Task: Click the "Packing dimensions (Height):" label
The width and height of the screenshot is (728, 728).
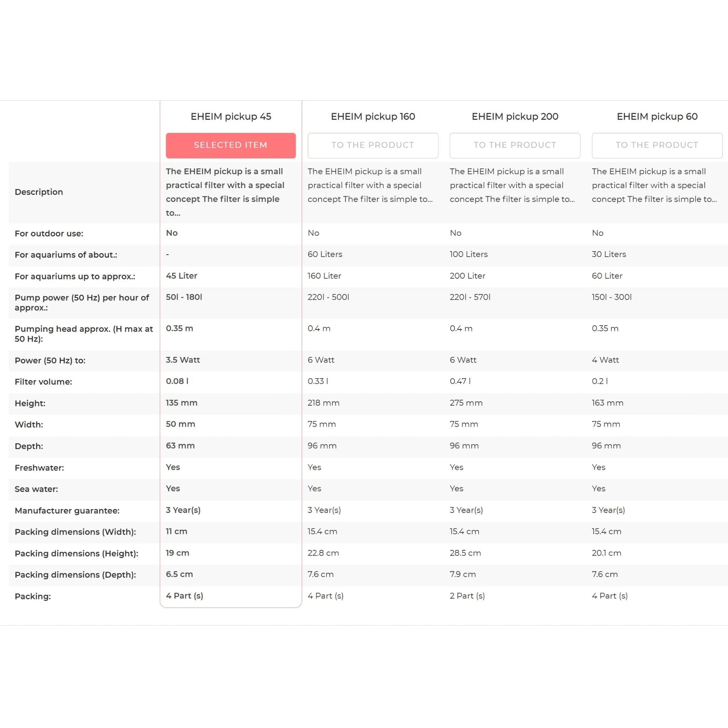Action: tap(76, 554)
